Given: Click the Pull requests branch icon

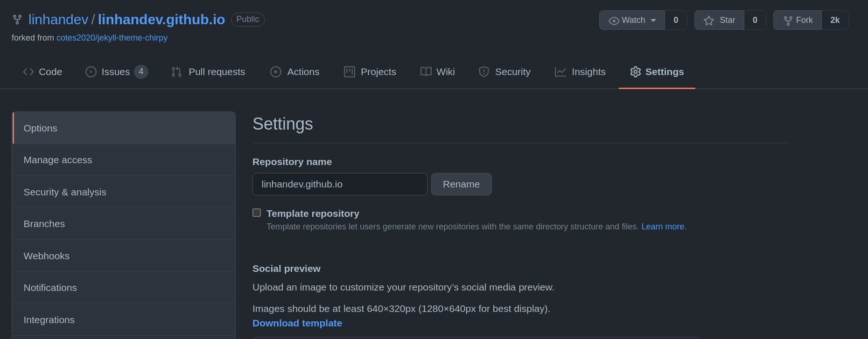Looking at the screenshot, I should [176, 72].
